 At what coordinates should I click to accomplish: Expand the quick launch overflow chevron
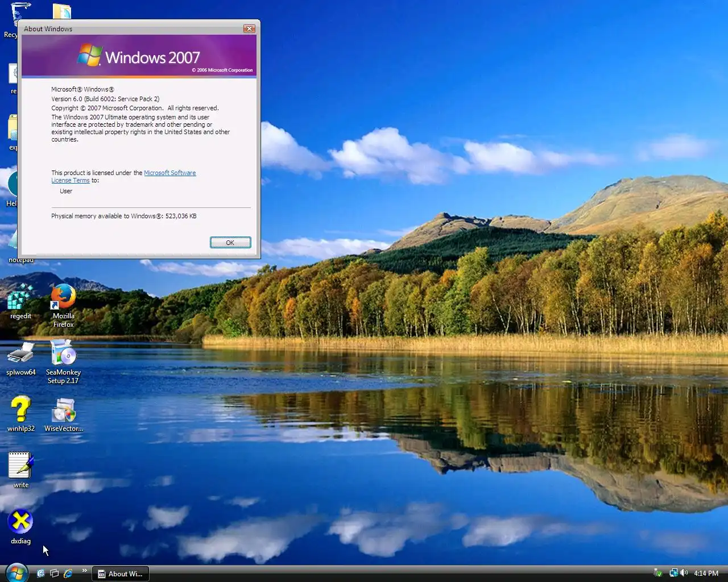coord(85,570)
